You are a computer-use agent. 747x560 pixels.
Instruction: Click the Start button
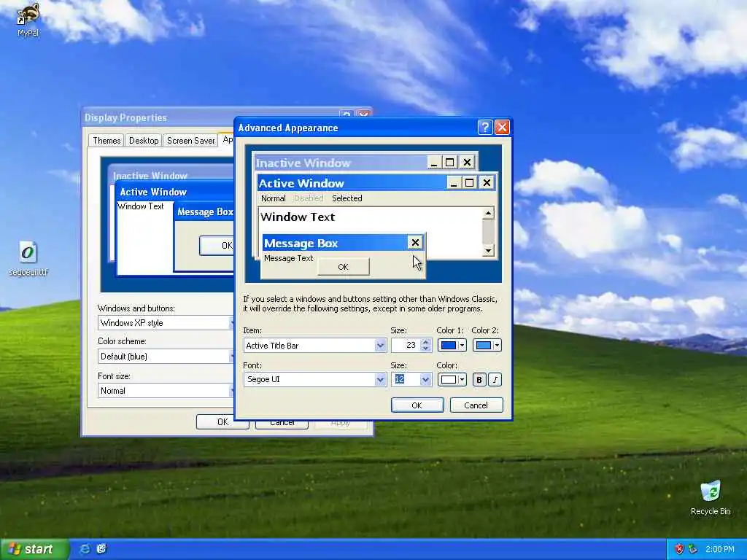34,549
